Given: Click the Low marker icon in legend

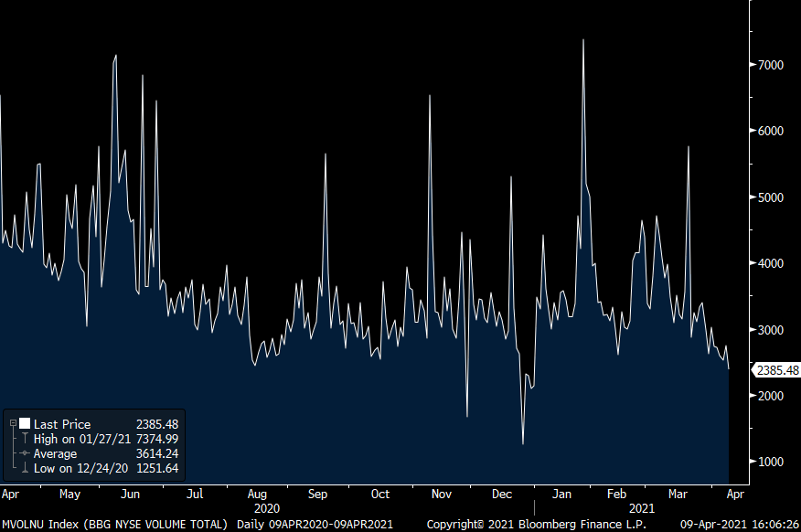Looking at the screenshot, I should pos(25,468).
